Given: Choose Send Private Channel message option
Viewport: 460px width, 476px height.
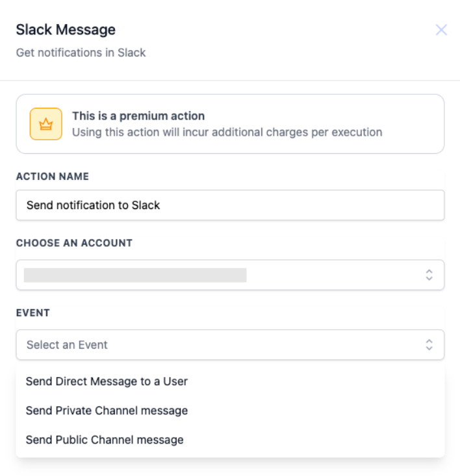Looking at the screenshot, I should coord(107,410).
